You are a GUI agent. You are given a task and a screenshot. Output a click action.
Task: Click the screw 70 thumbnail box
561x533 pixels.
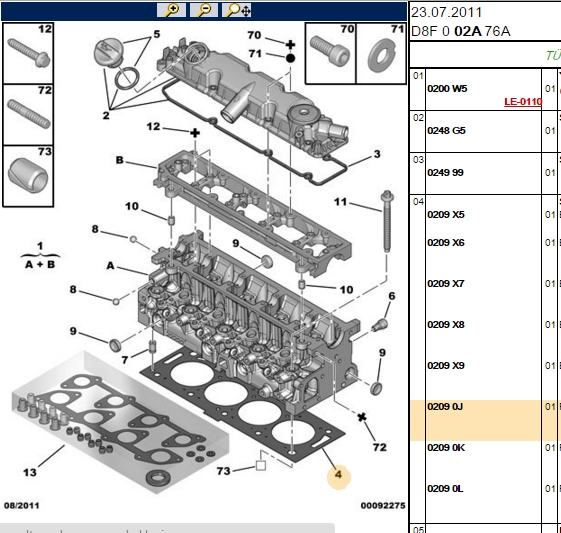(x=331, y=53)
